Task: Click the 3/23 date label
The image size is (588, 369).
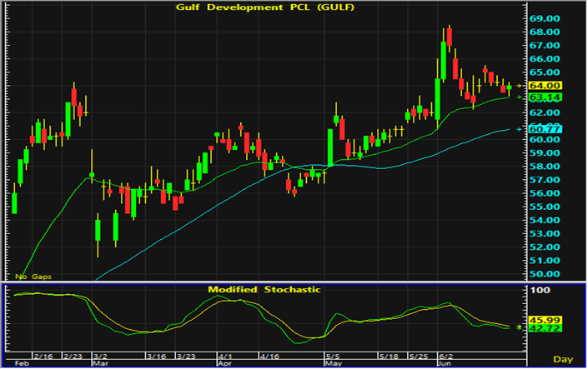Action: click(187, 357)
